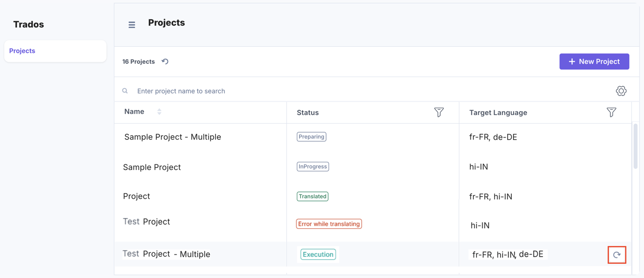Image resolution: width=644 pixels, height=278 pixels.
Task: Click the fr-FR, hi-IN language cell
Action: pyautogui.click(x=491, y=197)
